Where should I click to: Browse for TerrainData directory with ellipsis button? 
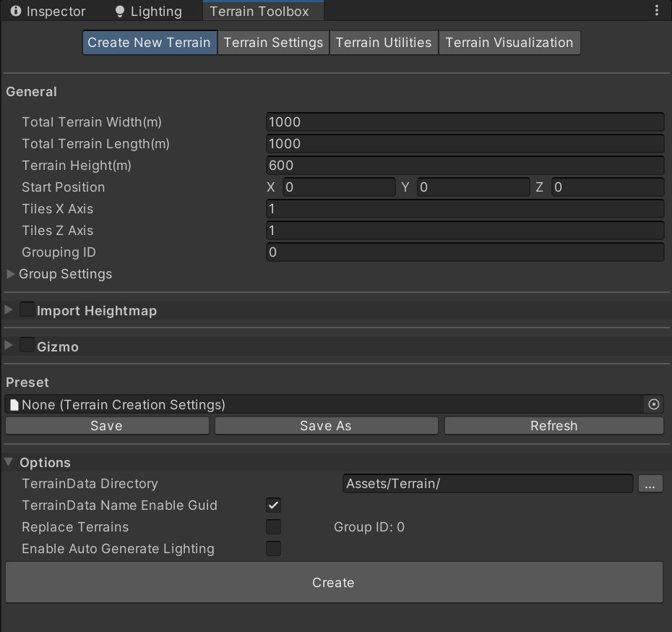(650, 484)
